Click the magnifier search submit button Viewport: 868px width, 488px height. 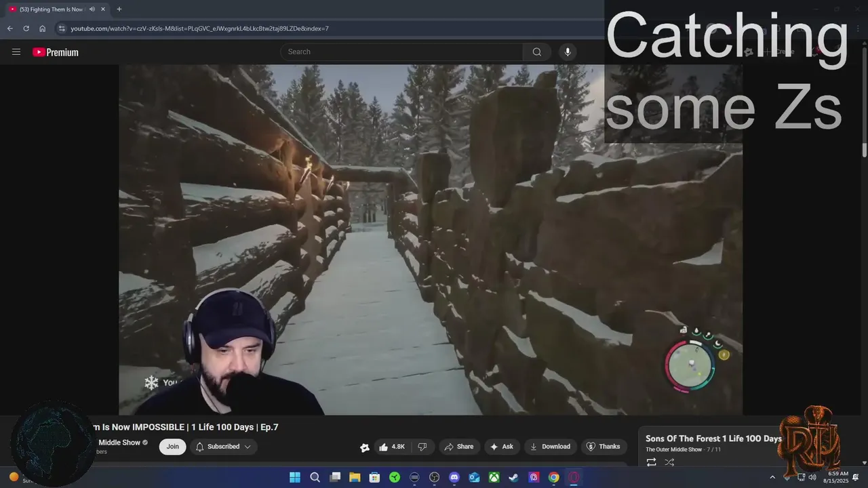coord(537,52)
